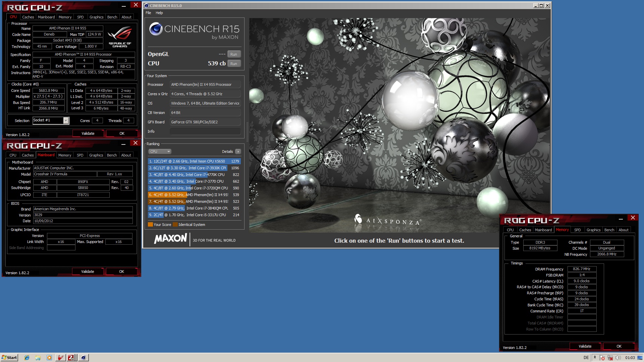Switch to the Cinebench taskbar button

point(84,358)
